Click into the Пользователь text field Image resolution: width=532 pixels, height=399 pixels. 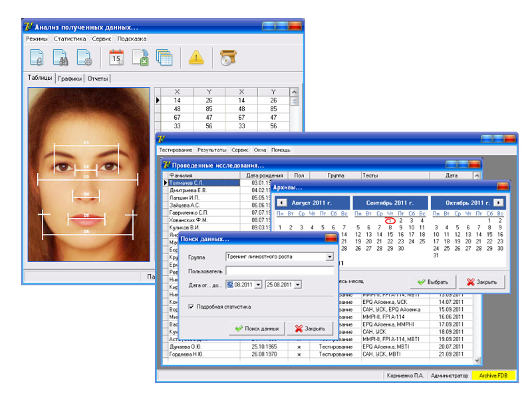pos(279,271)
